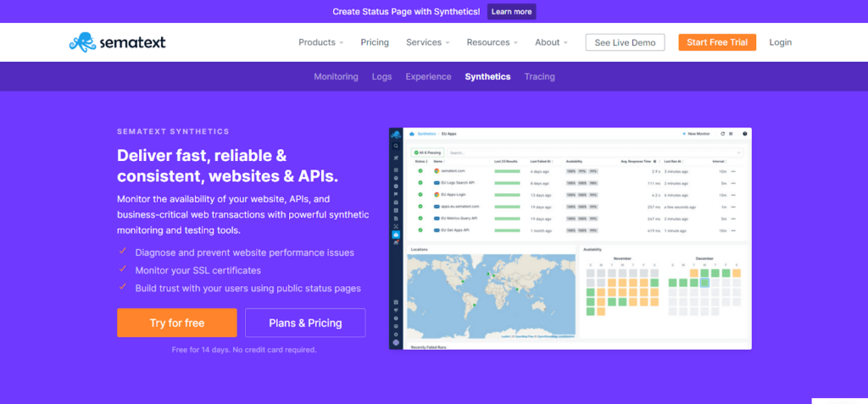Click the user avatar at the sidebar bottom
Image resolution: width=868 pixels, height=404 pixels.
[396, 342]
